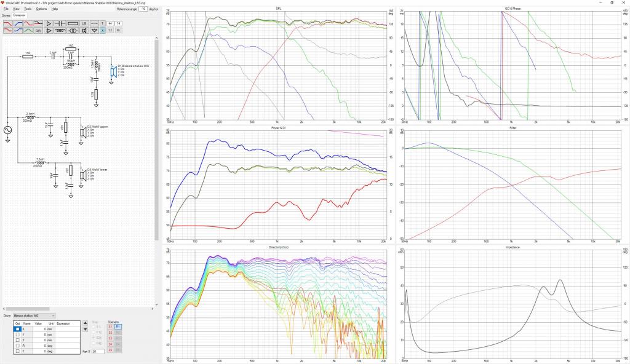Add the red low-pass filter block

coord(8,24)
